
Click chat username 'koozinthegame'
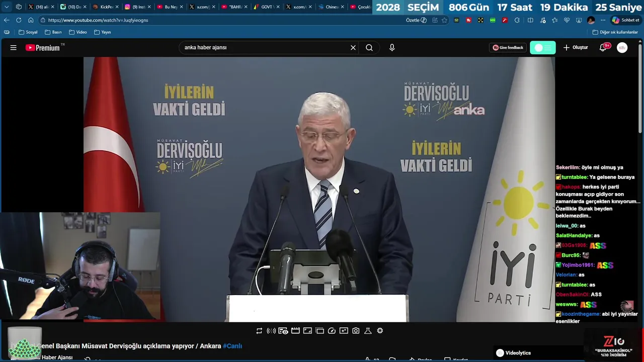(581, 314)
